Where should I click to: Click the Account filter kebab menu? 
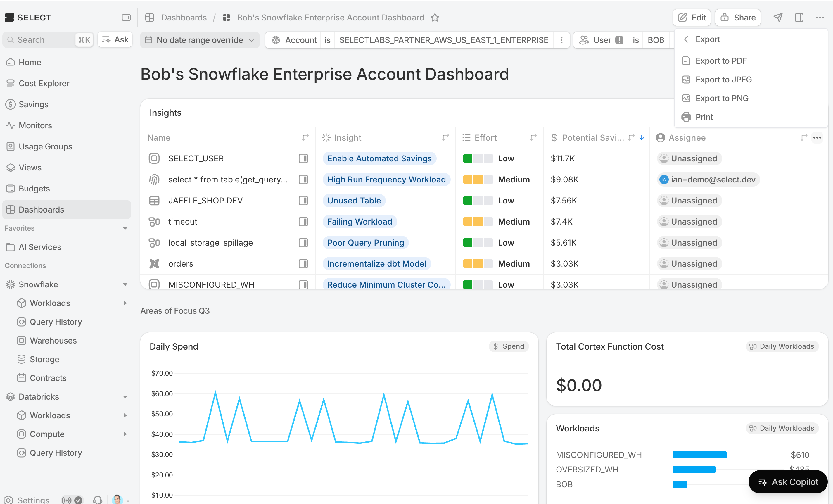[x=561, y=40]
